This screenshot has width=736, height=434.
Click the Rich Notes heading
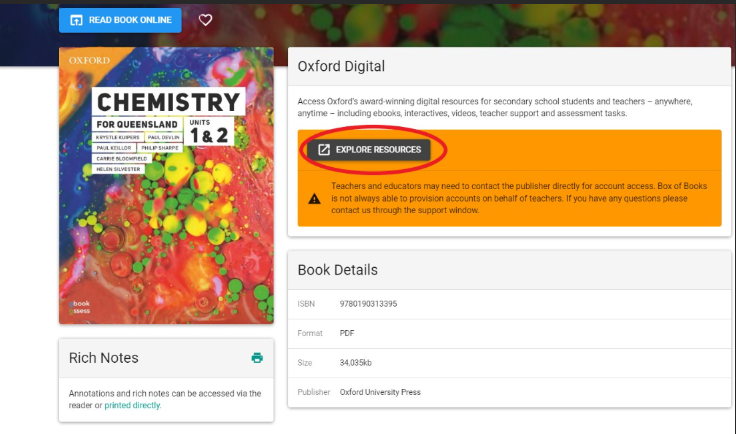point(104,358)
